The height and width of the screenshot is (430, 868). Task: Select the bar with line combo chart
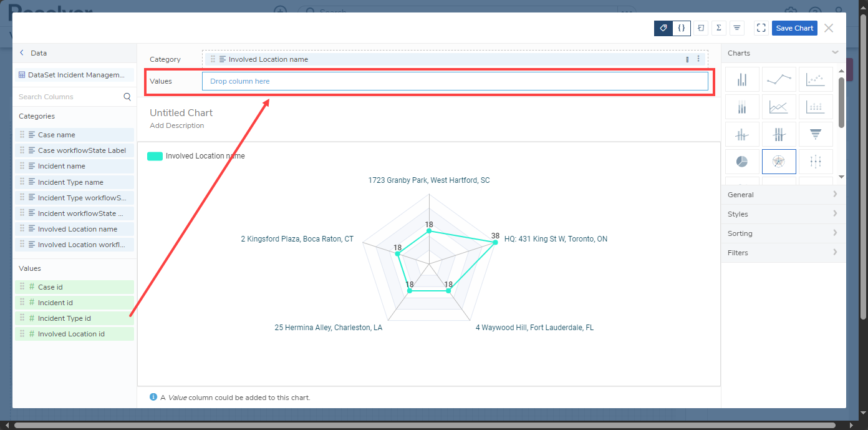(742, 134)
